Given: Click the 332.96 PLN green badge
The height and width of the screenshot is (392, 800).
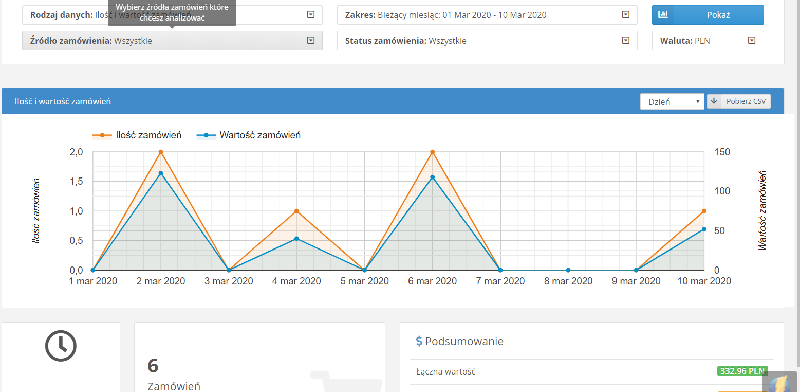Looking at the screenshot, I should (x=742, y=371).
